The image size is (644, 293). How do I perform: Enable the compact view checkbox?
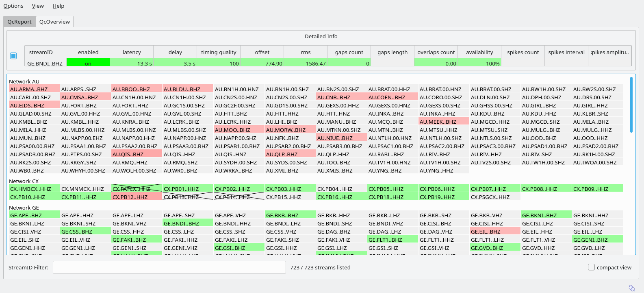591,267
